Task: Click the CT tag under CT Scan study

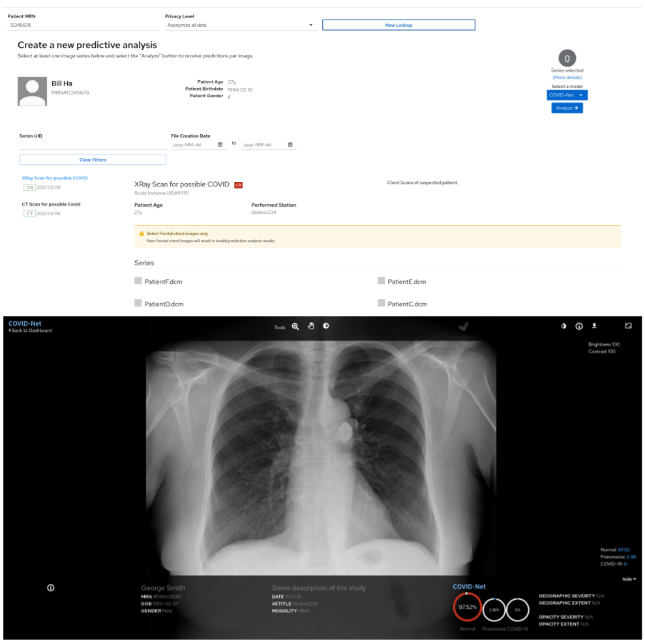Action: pos(29,213)
